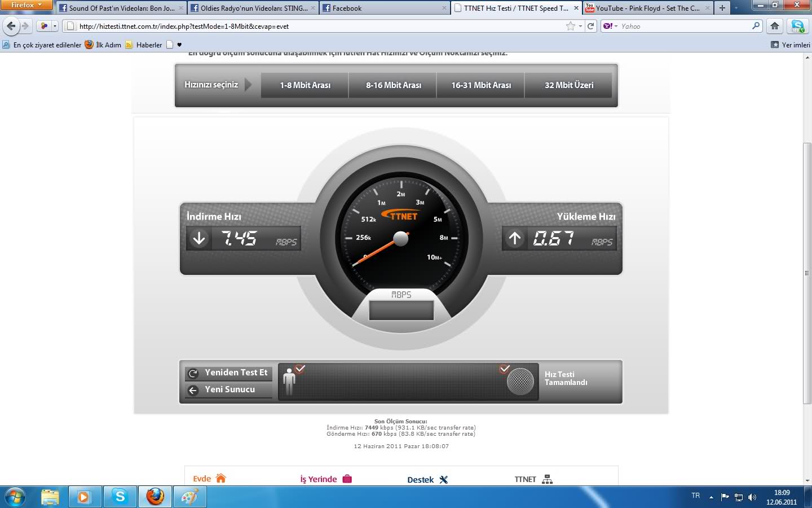Open the Firefox application menu

click(x=26, y=5)
